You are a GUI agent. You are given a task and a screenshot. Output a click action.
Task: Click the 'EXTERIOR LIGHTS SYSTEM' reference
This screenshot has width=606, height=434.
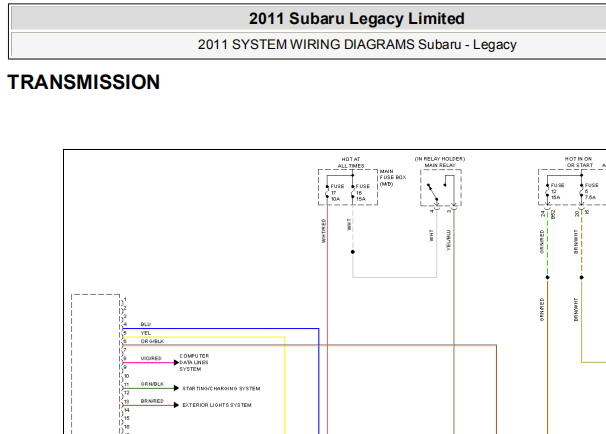coord(217,405)
